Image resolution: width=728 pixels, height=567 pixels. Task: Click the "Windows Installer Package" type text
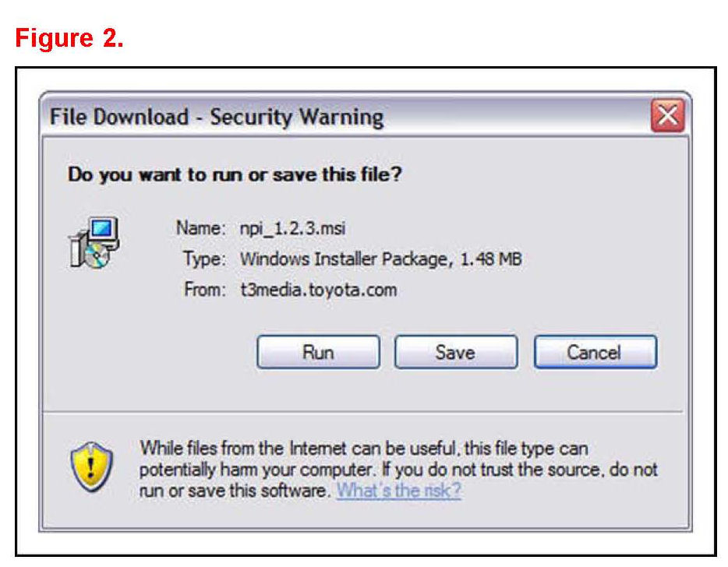345,259
